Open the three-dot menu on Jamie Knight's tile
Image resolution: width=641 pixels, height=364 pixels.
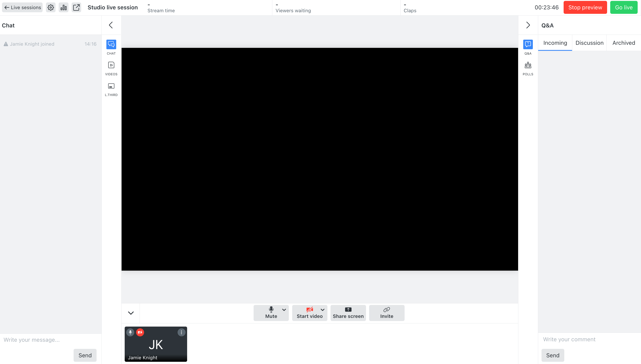181,332
